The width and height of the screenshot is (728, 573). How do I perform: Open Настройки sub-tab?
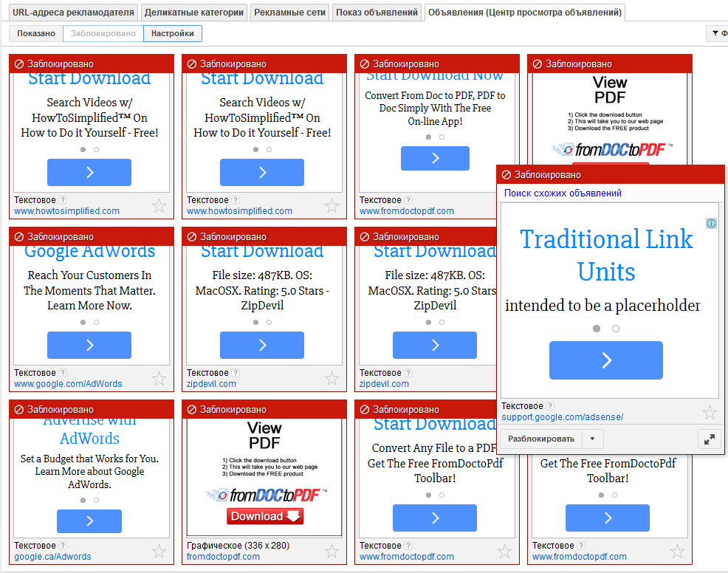[x=173, y=33]
